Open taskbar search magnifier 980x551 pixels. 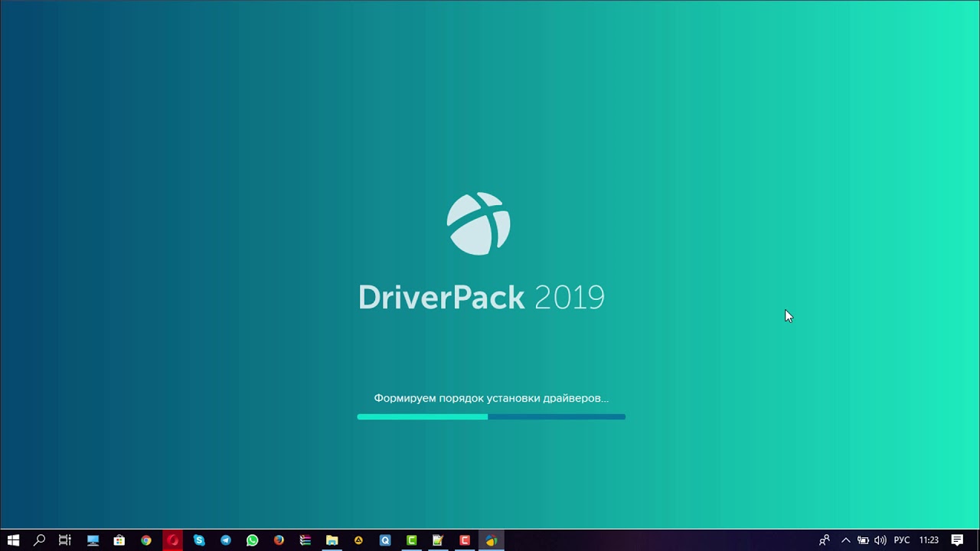click(x=40, y=540)
